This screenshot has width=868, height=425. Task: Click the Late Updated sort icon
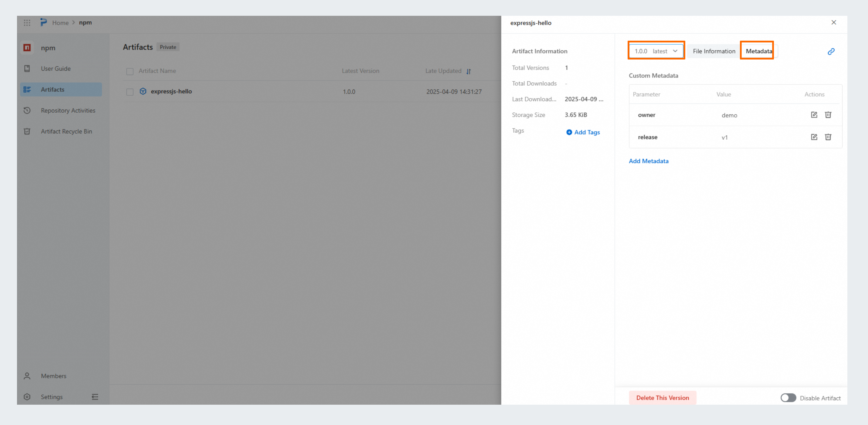tap(469, 71)
